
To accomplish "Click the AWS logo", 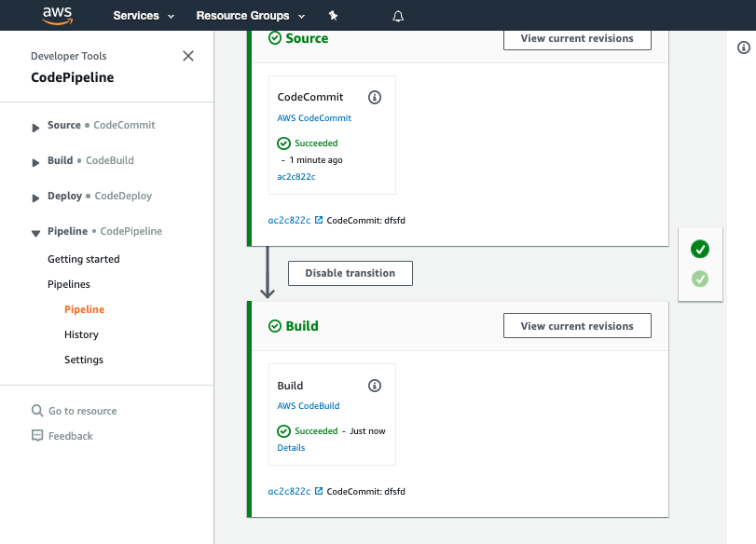I will [x=58, y=16].
